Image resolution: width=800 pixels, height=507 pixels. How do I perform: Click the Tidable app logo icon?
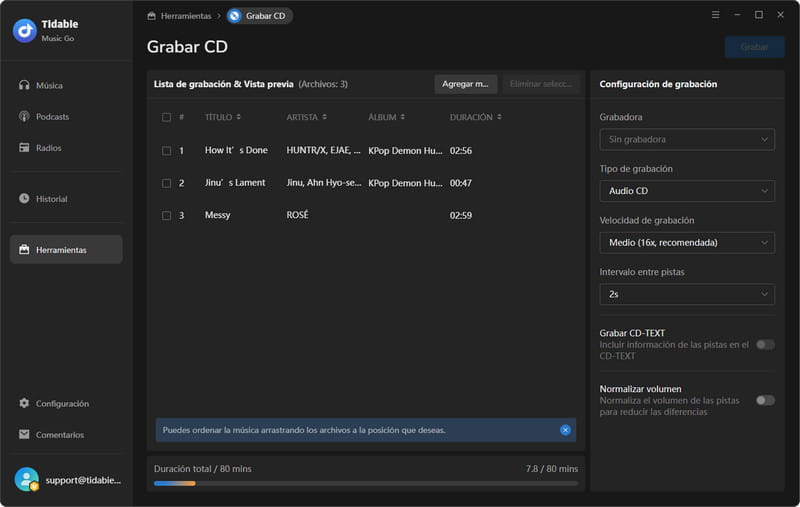24,31
